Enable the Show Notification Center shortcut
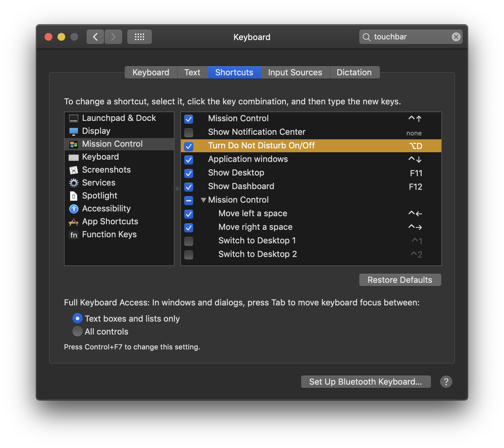 point(188,133)
